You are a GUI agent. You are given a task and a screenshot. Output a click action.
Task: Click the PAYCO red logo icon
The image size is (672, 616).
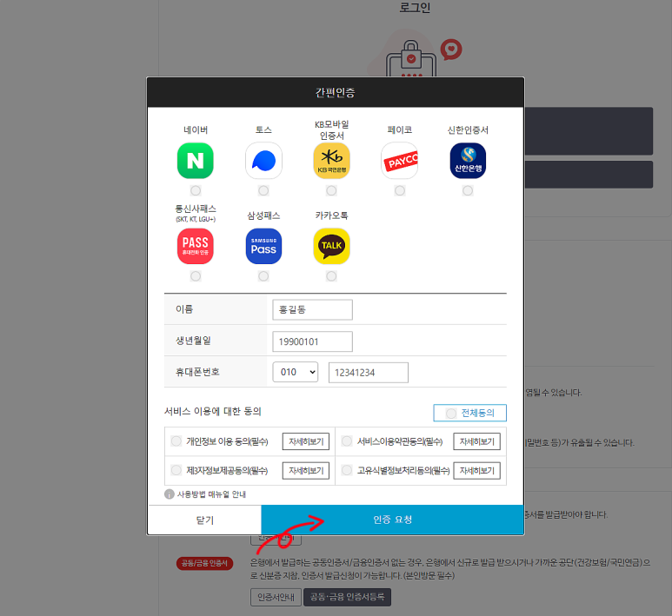(399, 161)
